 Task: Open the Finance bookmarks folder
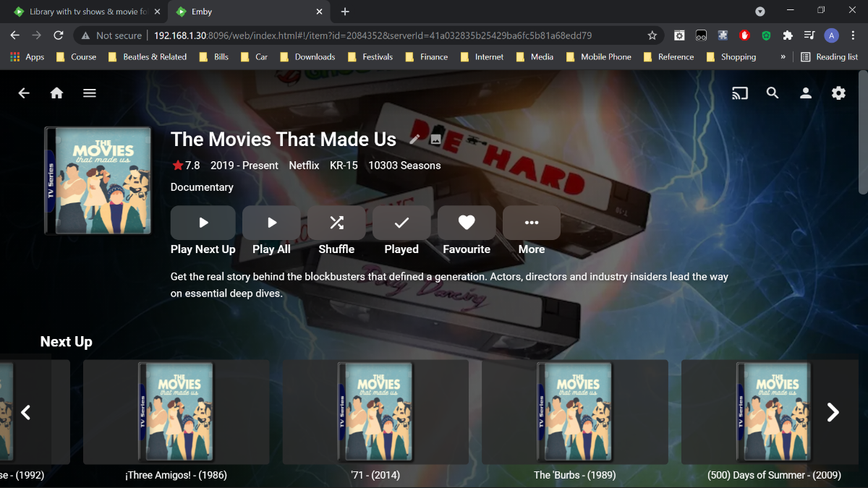point(426,57)
